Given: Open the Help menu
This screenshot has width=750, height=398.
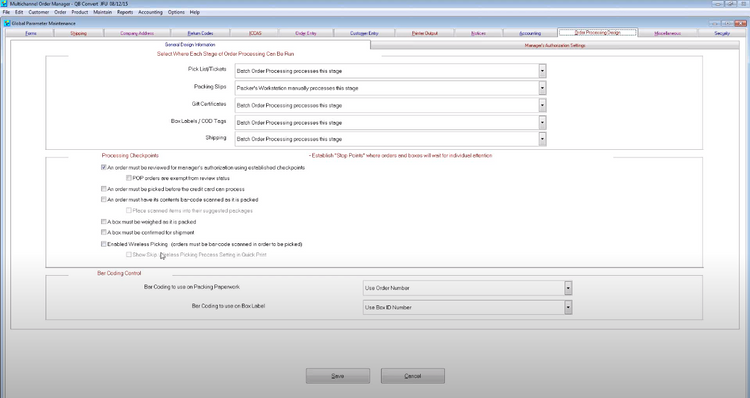Looking at the screenshot, I should (x=194, y=12).
